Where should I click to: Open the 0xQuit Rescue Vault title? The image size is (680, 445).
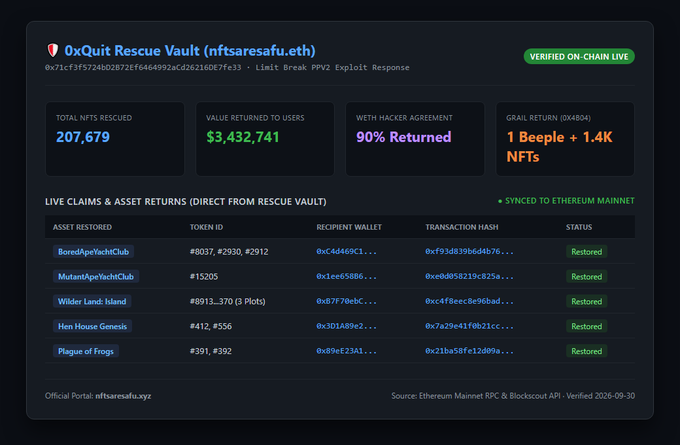pos(190,51)
